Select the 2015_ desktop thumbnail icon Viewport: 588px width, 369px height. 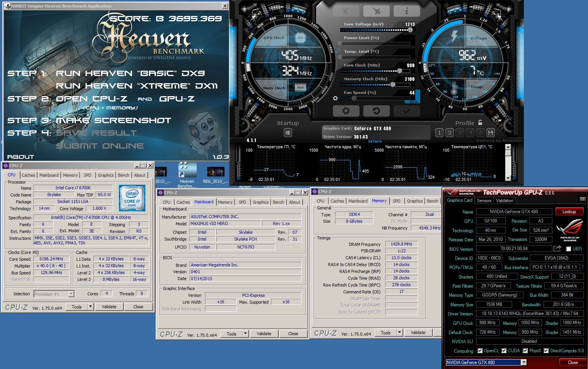click(162, 172)
